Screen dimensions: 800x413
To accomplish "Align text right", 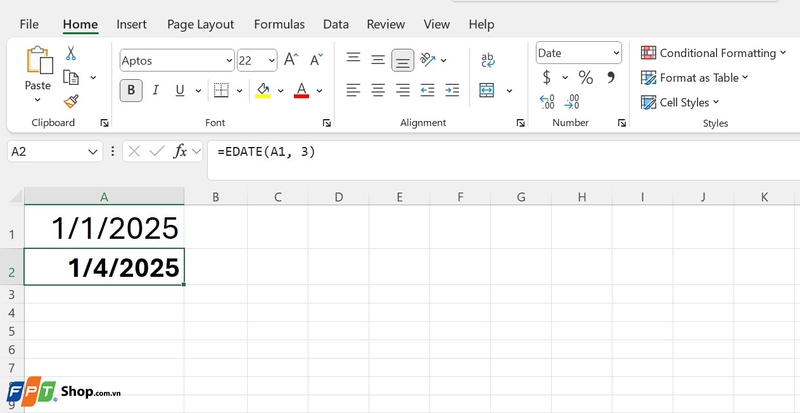I will [x=403, y=90].
